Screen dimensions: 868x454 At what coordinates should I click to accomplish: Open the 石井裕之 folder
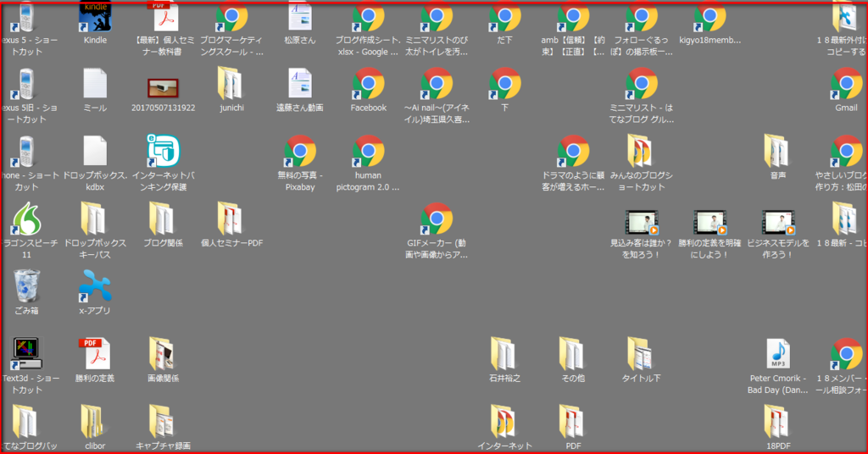(x=504, y=354)
